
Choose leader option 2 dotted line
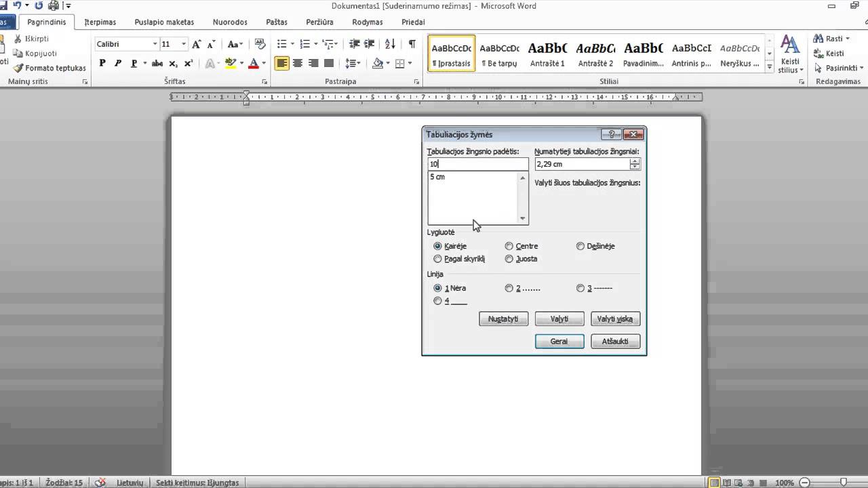tap(509, 288)
